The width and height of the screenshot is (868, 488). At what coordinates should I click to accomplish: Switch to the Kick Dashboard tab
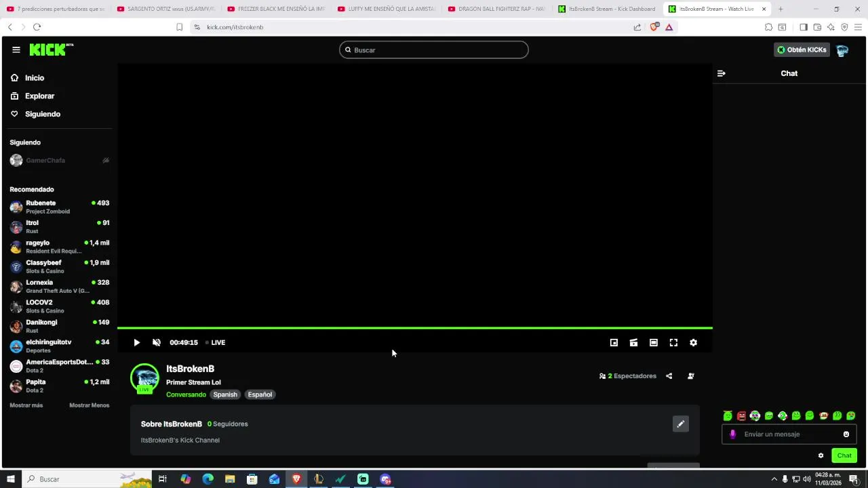tap(608, 9)
